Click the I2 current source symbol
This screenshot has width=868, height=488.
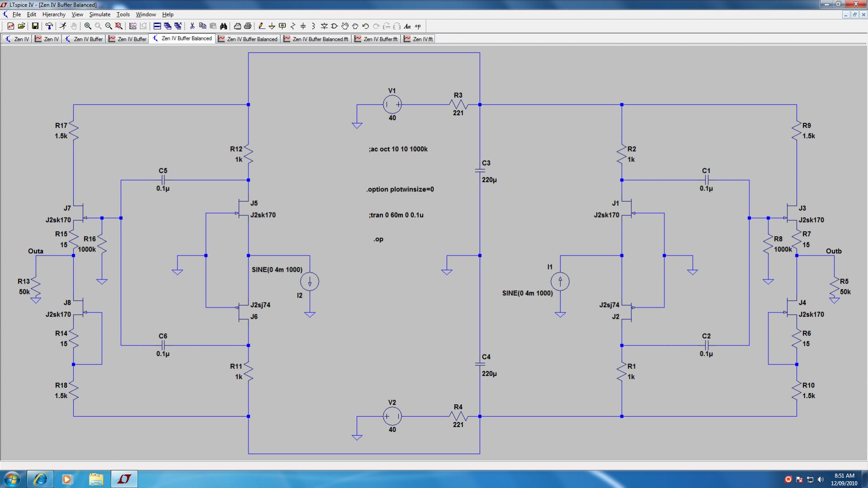tap(310, 281)
